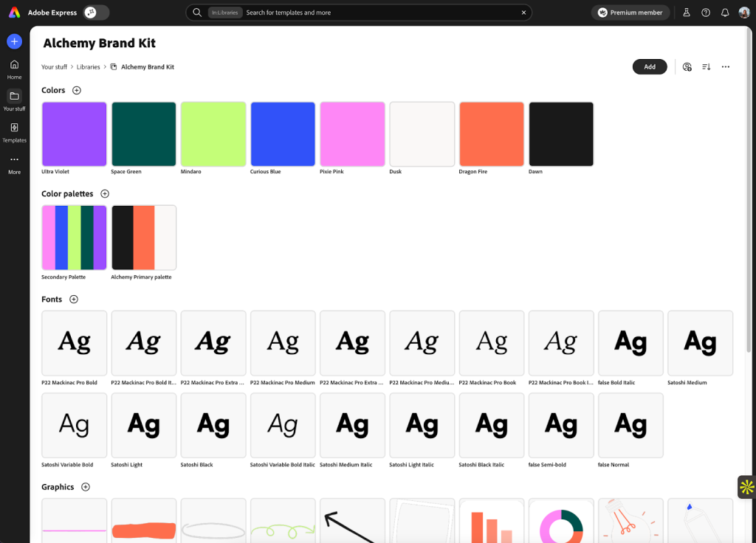This screenshot has width=756, height=543.
Task: Open the orange bar chart graphic
Action: [x=491, y=521]
